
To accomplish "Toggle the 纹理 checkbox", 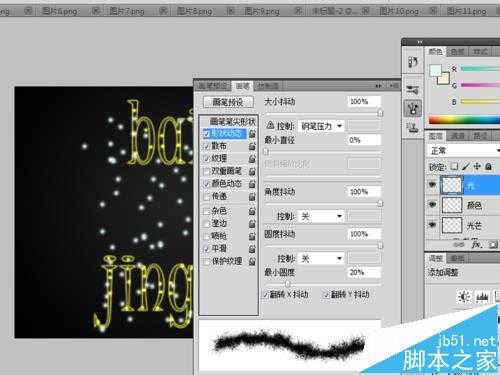I will (x=207, y=159).
